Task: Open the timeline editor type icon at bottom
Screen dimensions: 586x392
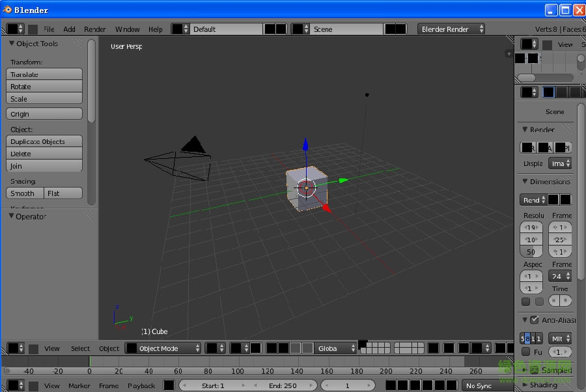Action: (x=14, y=385)
